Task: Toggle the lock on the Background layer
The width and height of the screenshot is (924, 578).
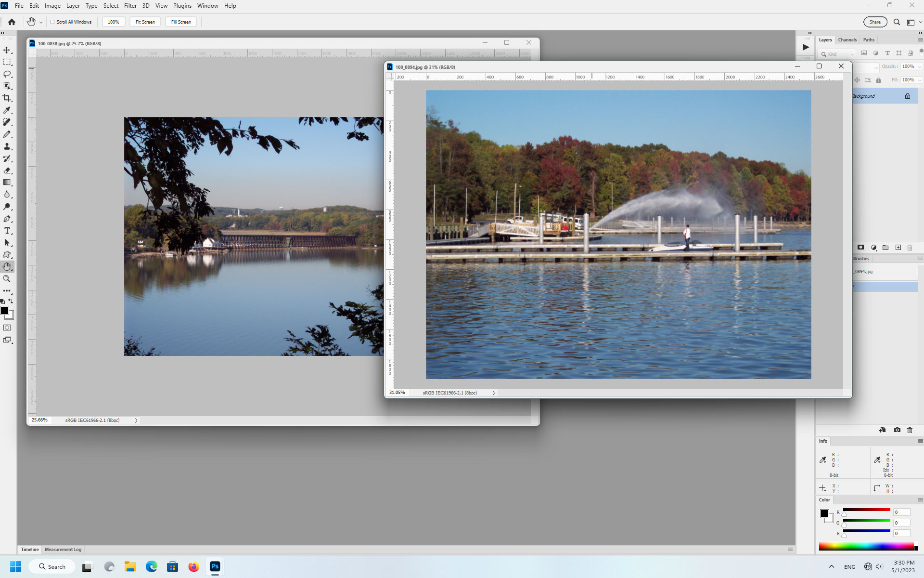Action: click(x=908, y=96)
